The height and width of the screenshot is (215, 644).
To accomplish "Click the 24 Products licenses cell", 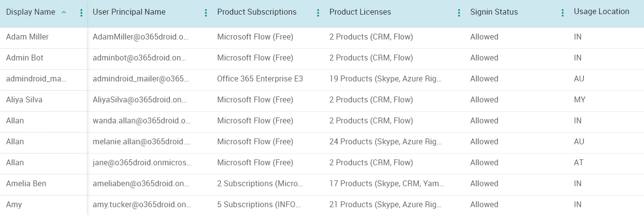I will click(x=385, y=142).
